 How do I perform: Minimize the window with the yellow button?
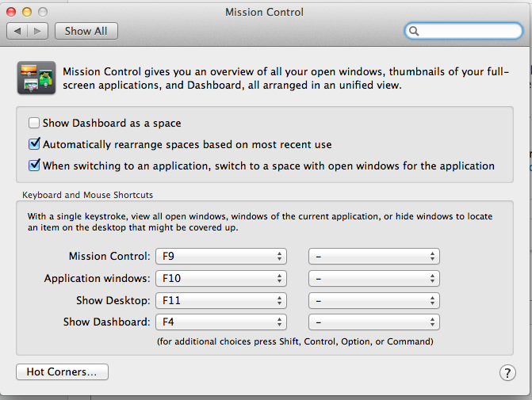[x=27, y=12]
